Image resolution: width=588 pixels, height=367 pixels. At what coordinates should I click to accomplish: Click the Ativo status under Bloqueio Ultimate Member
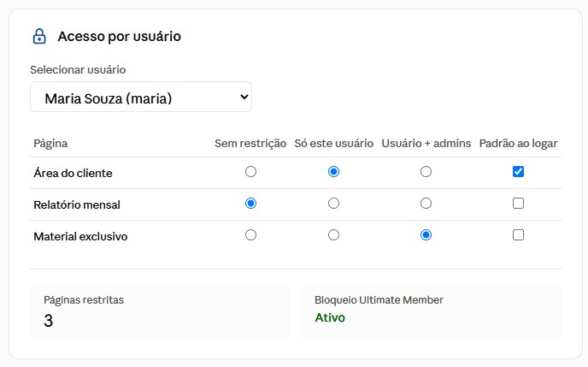coord(330,317)
